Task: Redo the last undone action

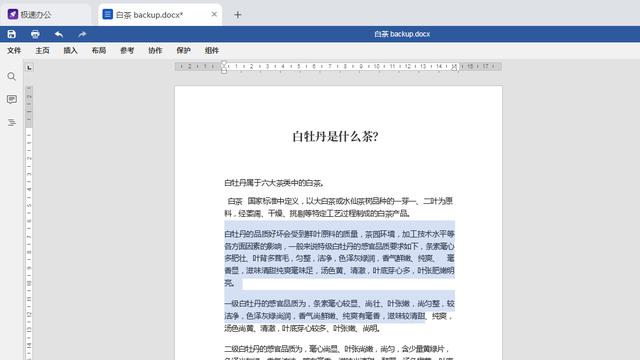Action: click(x=82, y=34)
